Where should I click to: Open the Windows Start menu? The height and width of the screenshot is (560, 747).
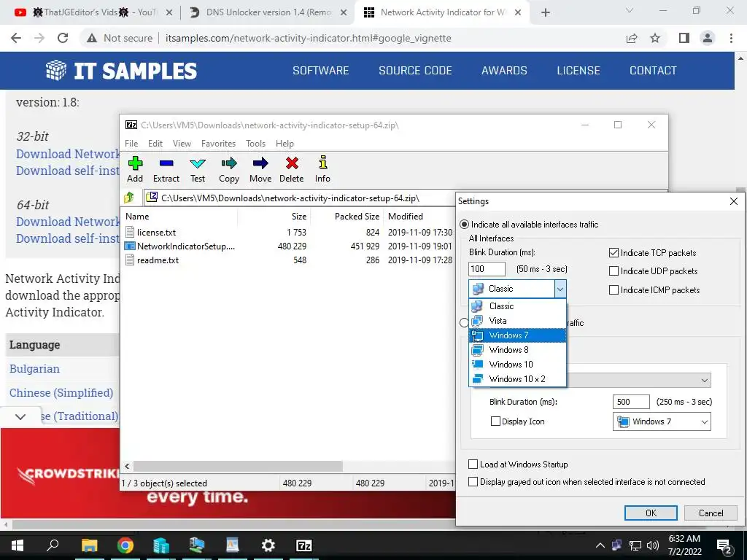click(x=18, y=545)
